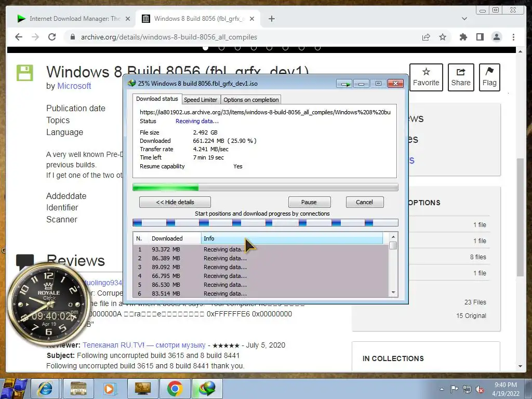This screenshot has height=399, width=532.
Task: Open reviewer Телеканал RU.TV link
Action: click(144, 345)
